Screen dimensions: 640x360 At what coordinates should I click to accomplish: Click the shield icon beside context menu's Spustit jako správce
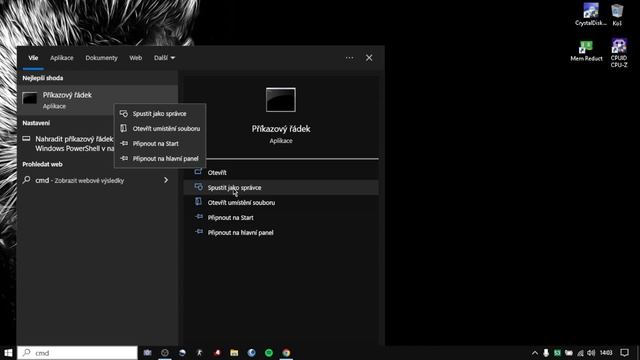point(124,113)
